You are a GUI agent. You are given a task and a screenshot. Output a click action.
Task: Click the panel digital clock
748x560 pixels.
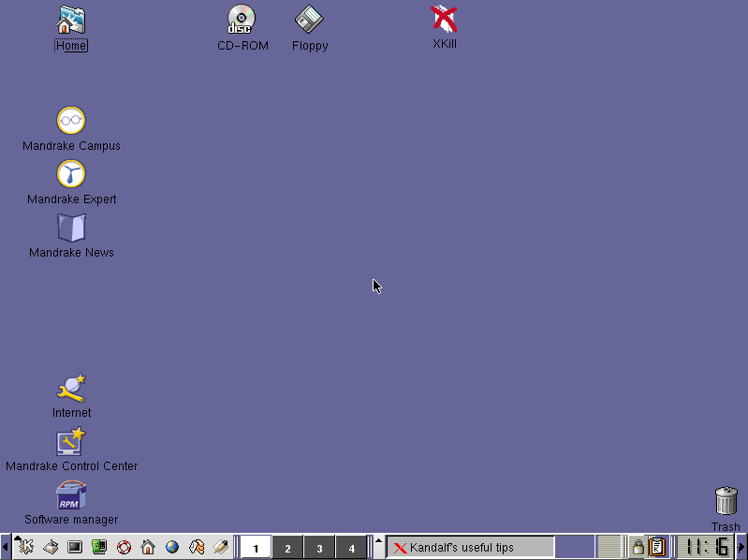click(705, 547)
